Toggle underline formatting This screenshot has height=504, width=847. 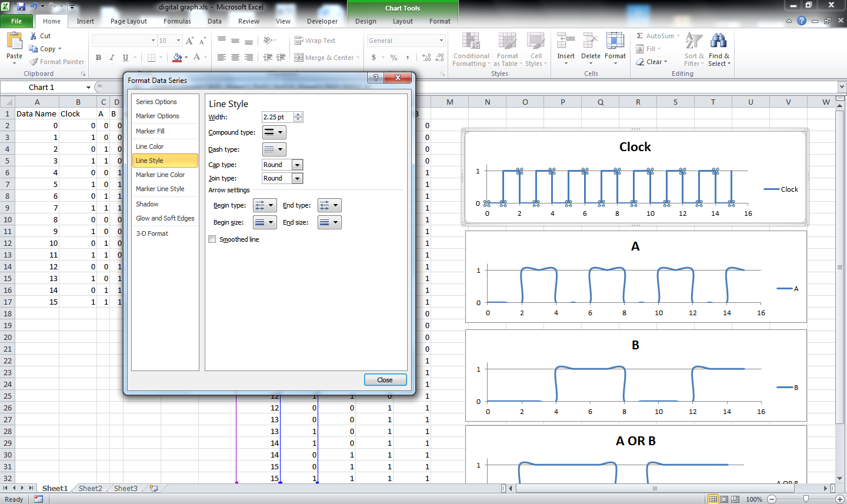click(x=125, y=58)
